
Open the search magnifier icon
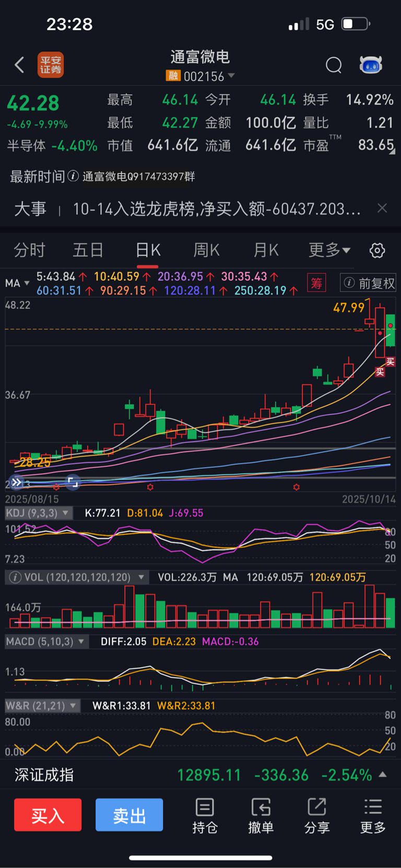point(334,65)
